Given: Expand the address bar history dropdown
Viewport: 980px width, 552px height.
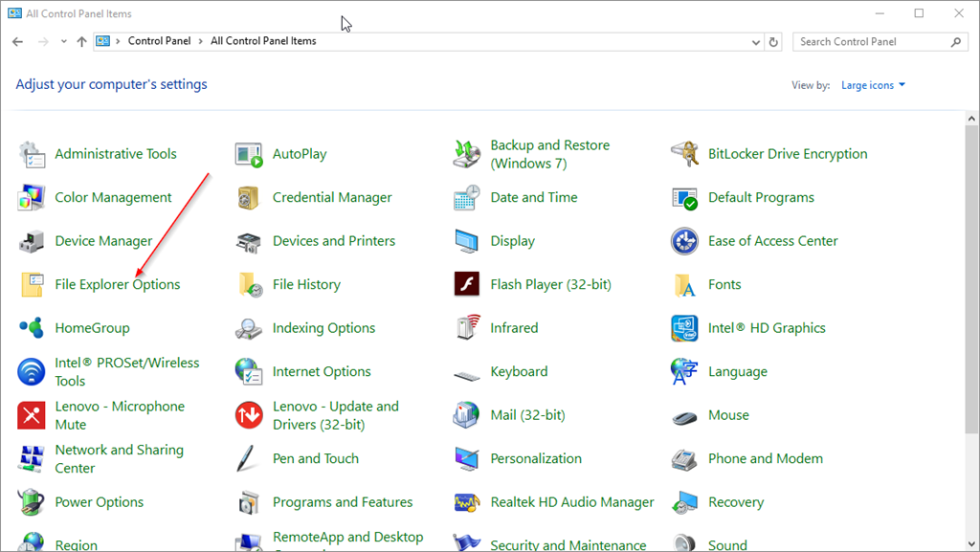Looking at the screenshot, I should click(756, 42).
